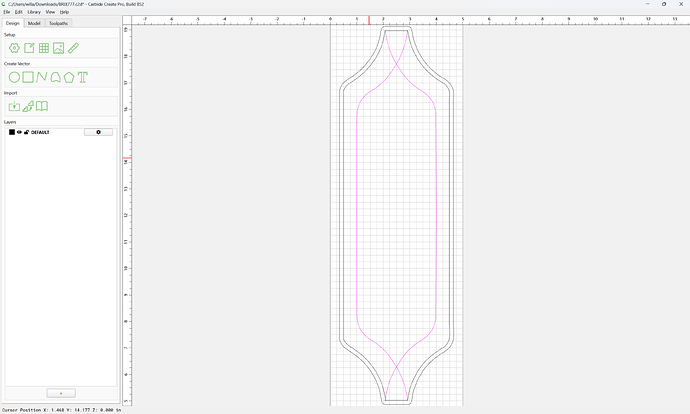Toggle DEFAULT layer visibility eye
The height and width of the screenshot is (414, 690).
coord(19,132)
